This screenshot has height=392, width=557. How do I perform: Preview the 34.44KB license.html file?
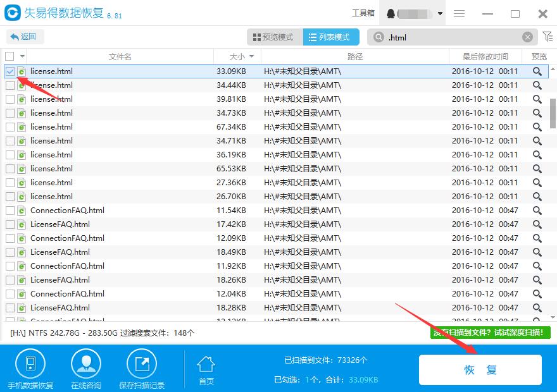pos(537,85)
